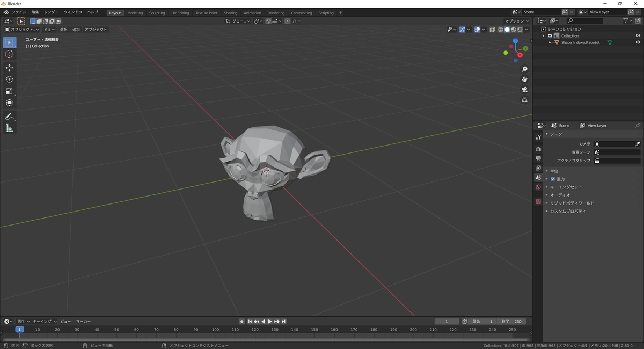Viewport: 644px width, 349px height.
Task: Select the Select Box tool in the toolbar
Action: [10, 42]
